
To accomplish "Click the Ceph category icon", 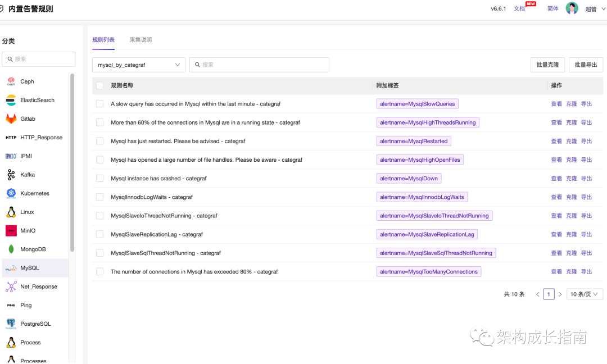I will pos(11,81).
